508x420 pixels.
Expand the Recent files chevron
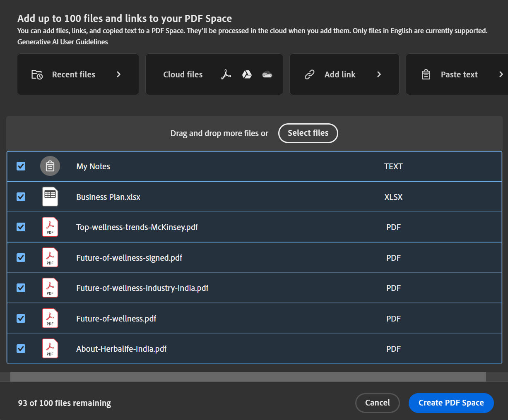(x=118, y=74)
